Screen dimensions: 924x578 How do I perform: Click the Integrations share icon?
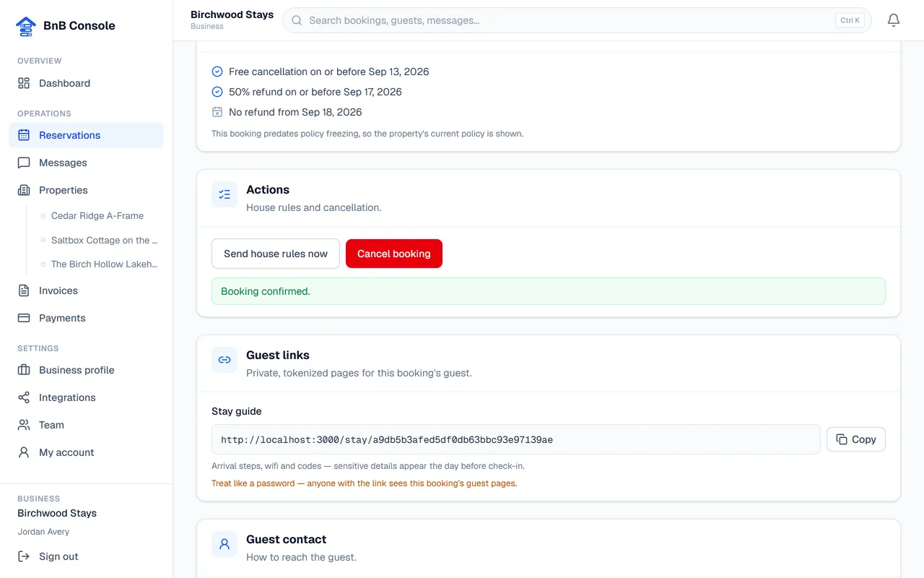pos(24,397)
